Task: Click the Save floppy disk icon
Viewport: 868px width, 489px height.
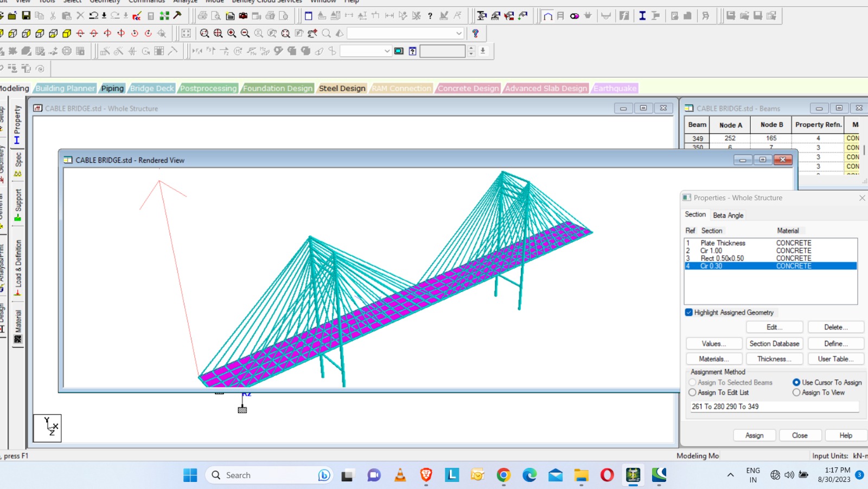Action: pos(25,16)
